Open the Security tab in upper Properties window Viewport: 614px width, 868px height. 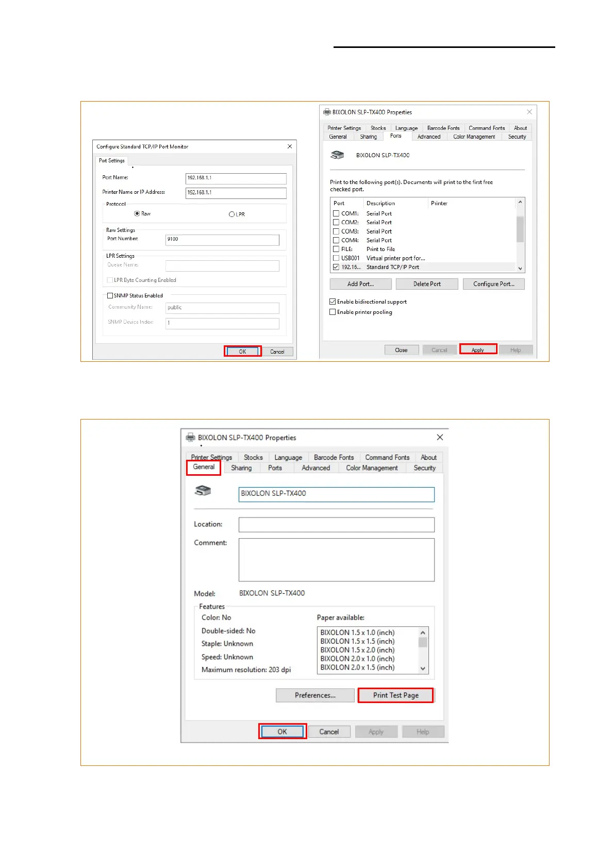pyautogui.click(x=517, y=137)
